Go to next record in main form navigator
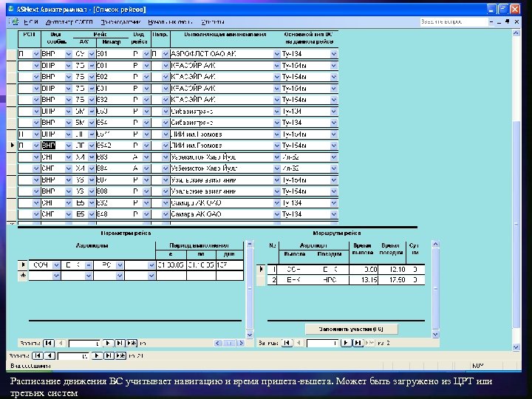Screen dimensions: 532x399 pyautogui.click(x=97, y=356)
